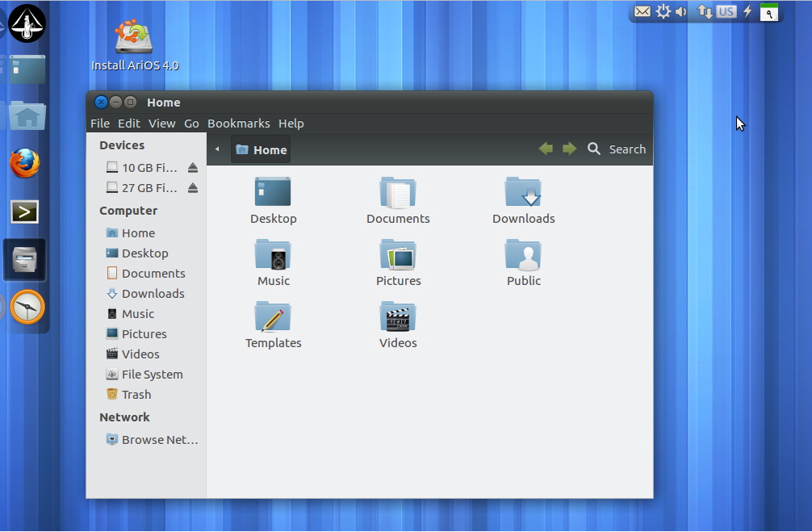Open the Bookmarks menu
The width and height of the screenshot is (812, 532).
pyautogui.click(x=238, y=124)
